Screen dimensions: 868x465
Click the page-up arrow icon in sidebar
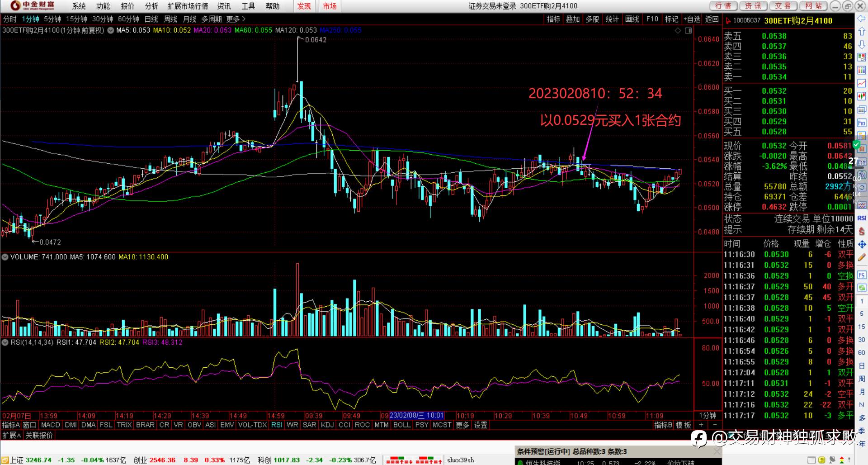tap(862, 32)
